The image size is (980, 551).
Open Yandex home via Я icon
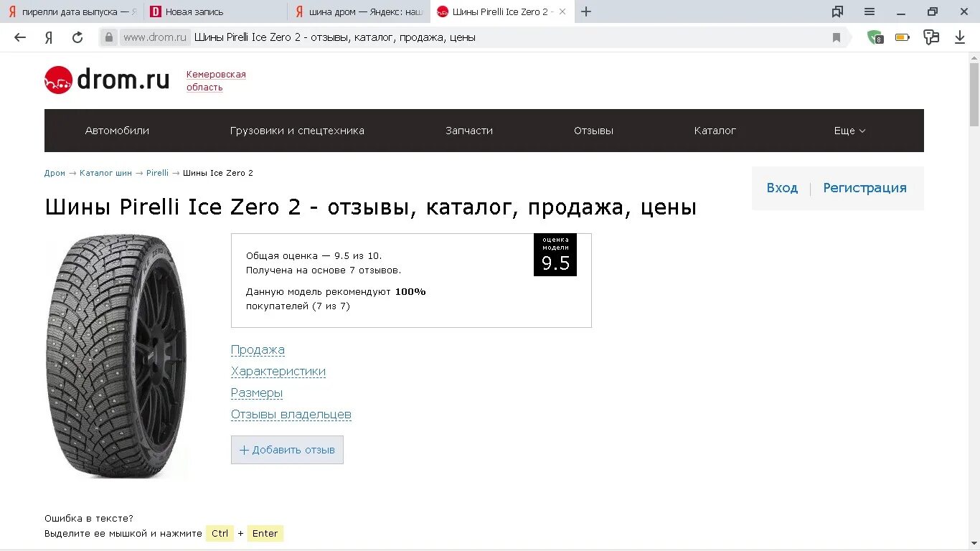click(x=49, y=37)
